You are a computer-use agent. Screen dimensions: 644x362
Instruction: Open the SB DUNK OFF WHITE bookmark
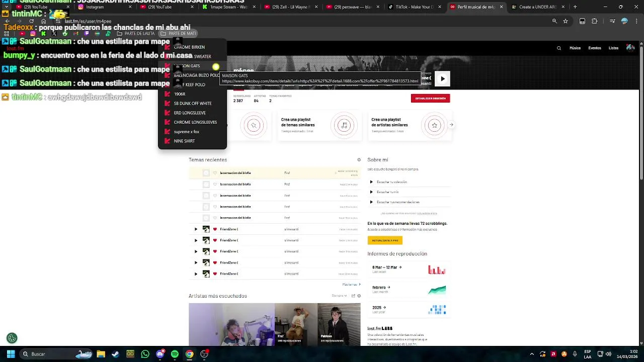point(192,104)
